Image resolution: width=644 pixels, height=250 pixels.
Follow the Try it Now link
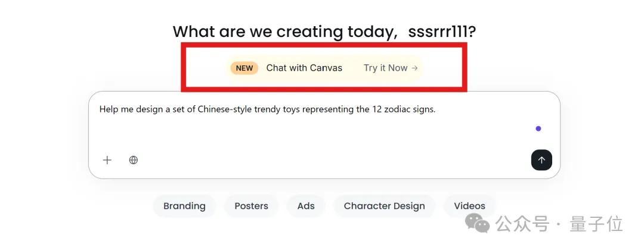coord(390,68)
